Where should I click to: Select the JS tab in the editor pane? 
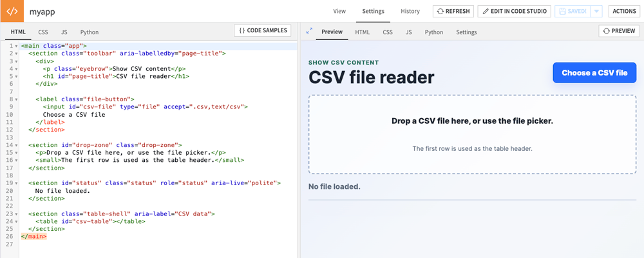64,32
